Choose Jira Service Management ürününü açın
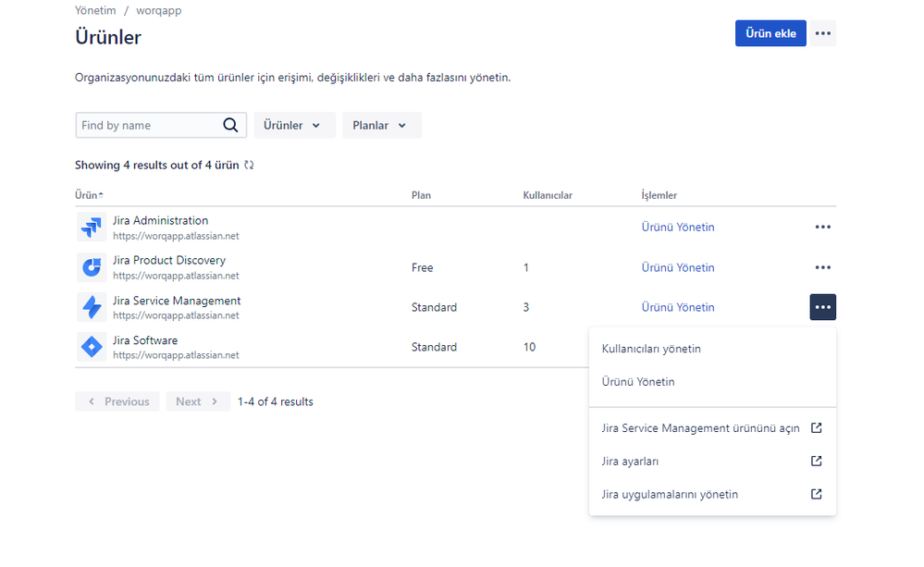This screenshot has width=924, height=567. point(712,428)
